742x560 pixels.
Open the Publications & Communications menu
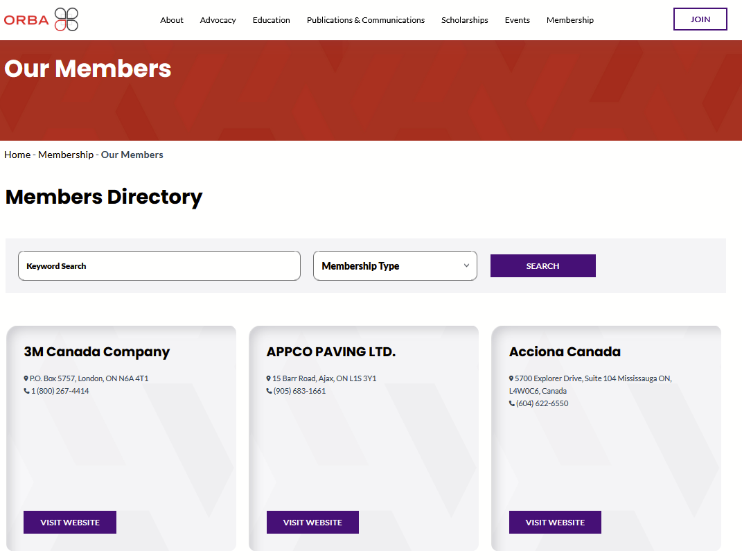365,20
